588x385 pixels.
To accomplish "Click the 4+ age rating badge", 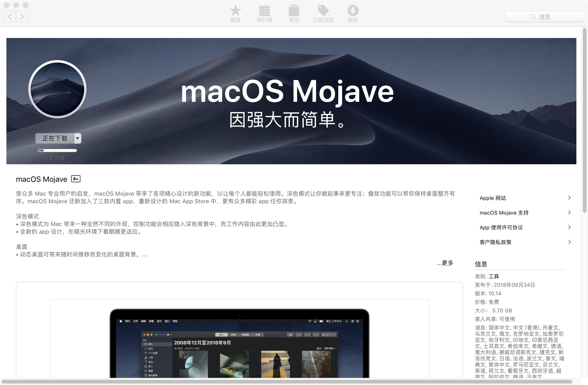I will [x=76, y=179].
